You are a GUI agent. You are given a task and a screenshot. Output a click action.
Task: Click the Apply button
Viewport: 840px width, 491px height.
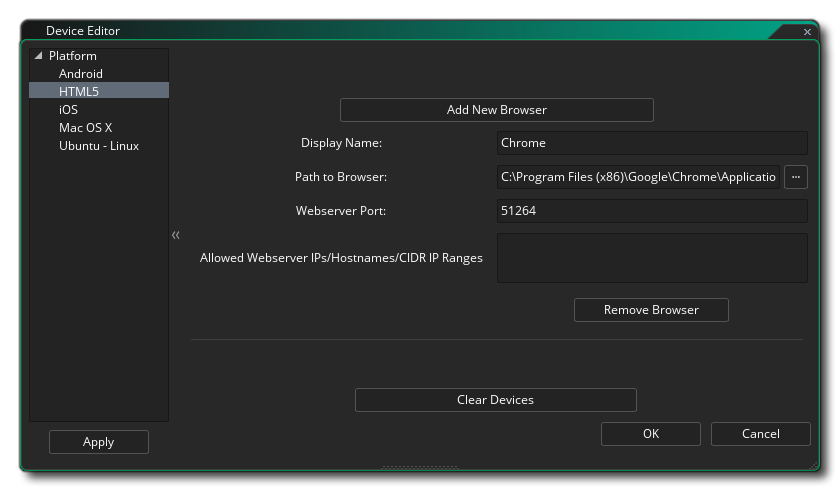99,442
